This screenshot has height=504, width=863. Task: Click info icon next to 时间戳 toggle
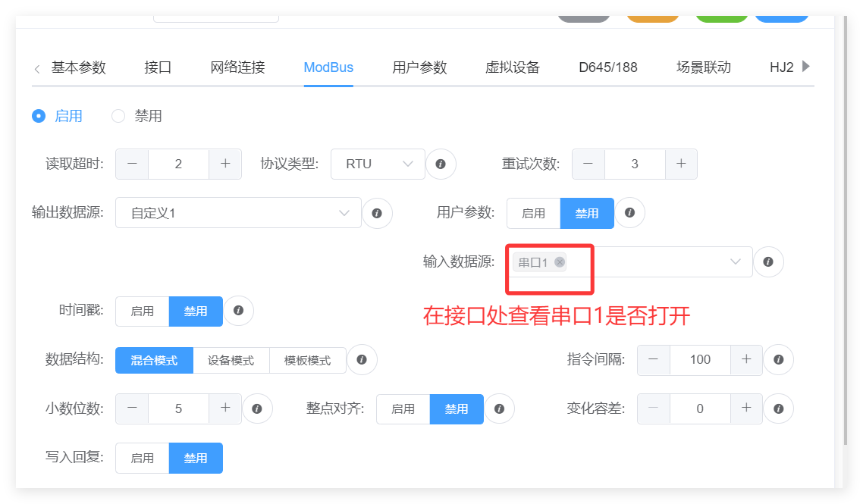coord(239,311)
